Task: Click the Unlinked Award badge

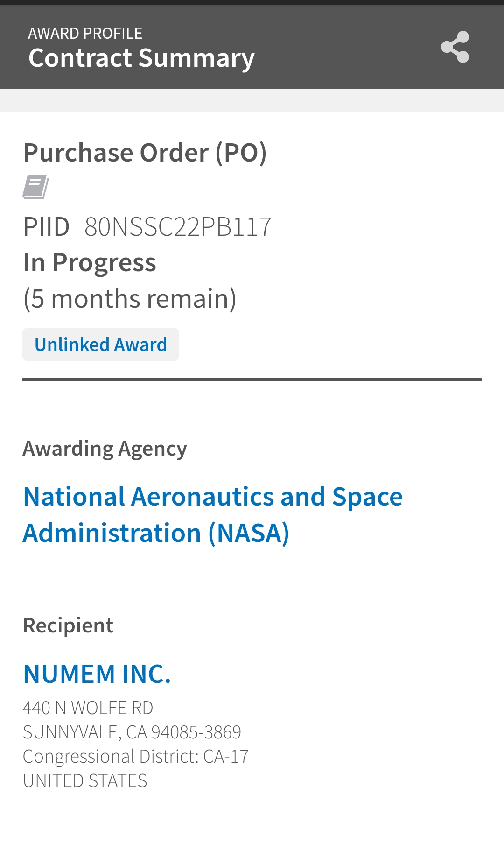Action: tap(101, 344)
